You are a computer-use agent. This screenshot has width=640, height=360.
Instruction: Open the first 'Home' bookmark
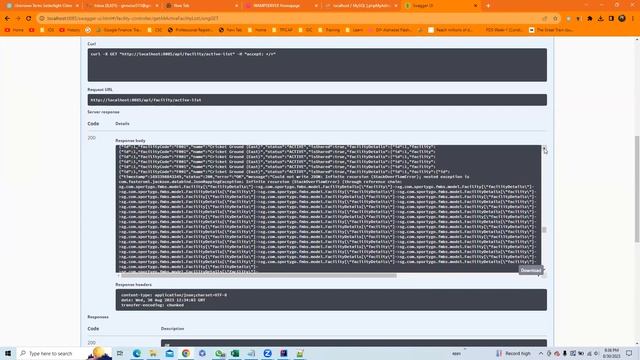(x=14, y=30)
